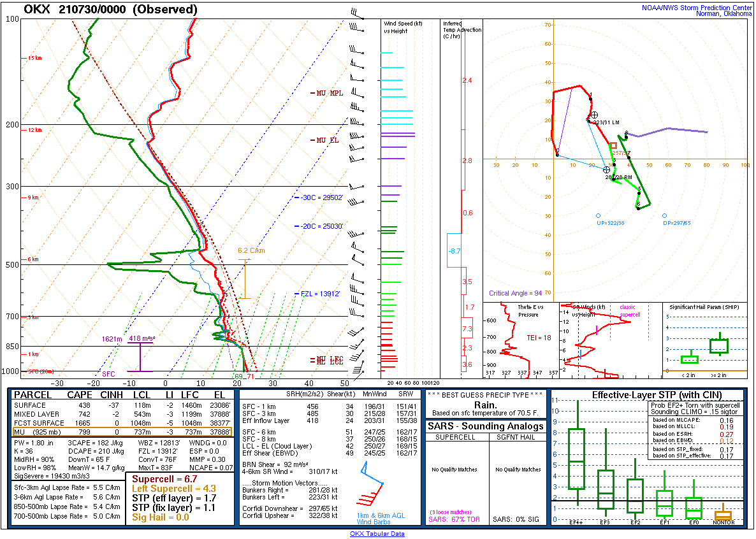
Task: Select the MIXED LAYER parcel row
Action: (122, 414)
